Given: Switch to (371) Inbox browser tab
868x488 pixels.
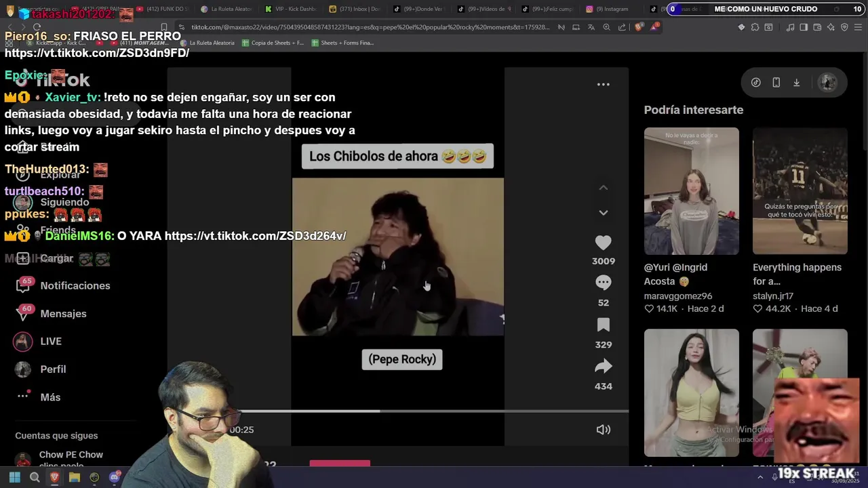Looking at the screenshot, I should click(355, 9).
